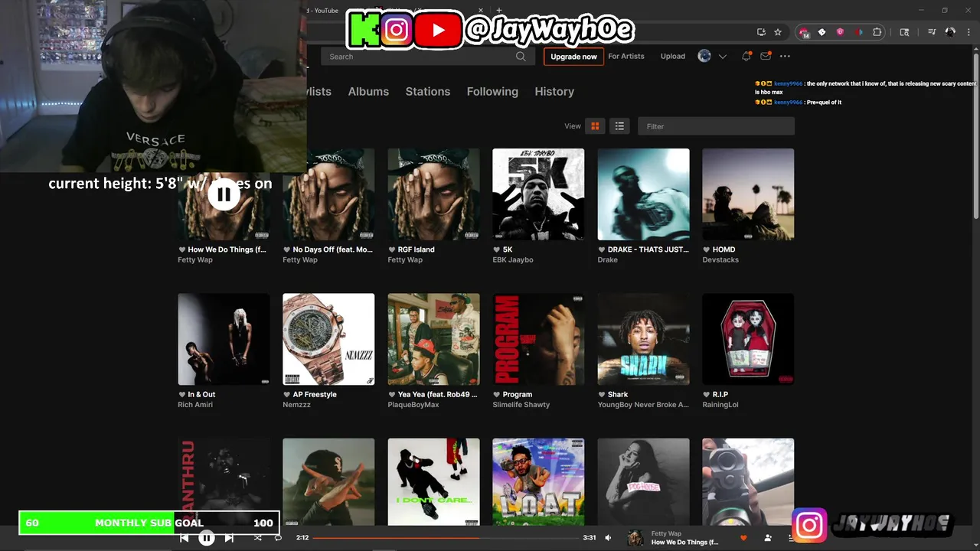Toggle repeat in the player bar

[278, 538]
